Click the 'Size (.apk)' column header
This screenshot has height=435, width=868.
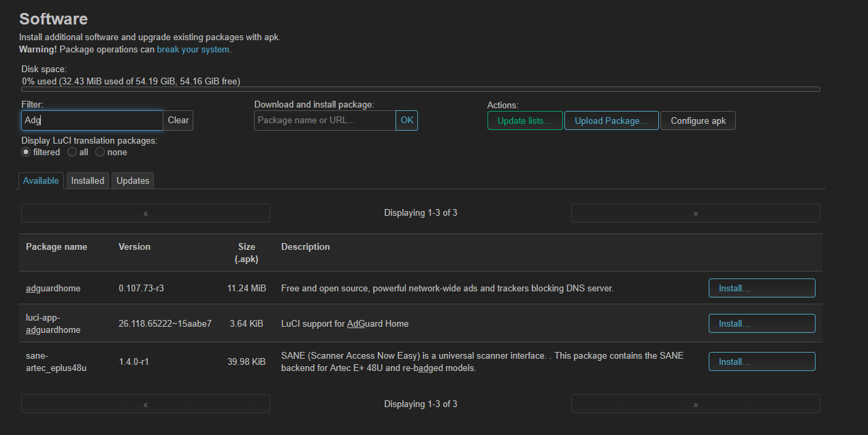(x=246, y=253)
